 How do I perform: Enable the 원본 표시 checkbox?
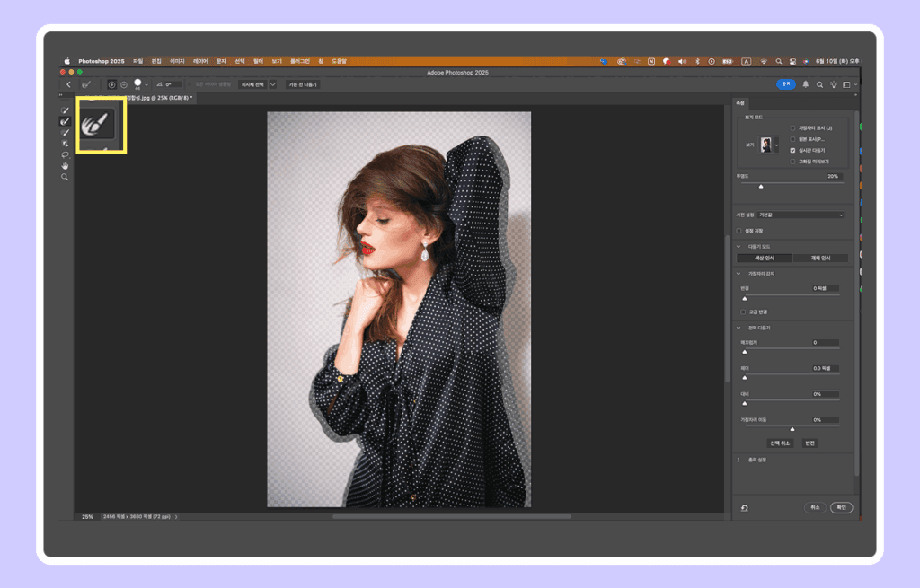[x=792, y=139]
